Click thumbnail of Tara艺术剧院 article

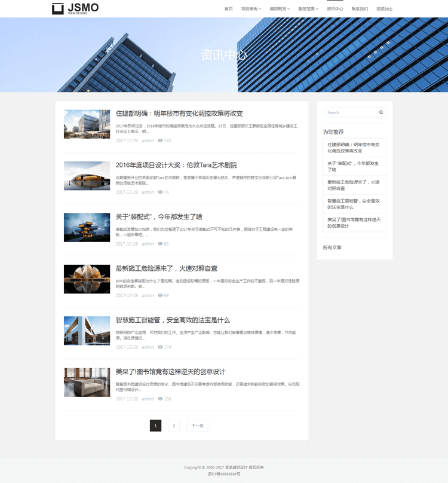pyautogui.click(x=87, y=176)
